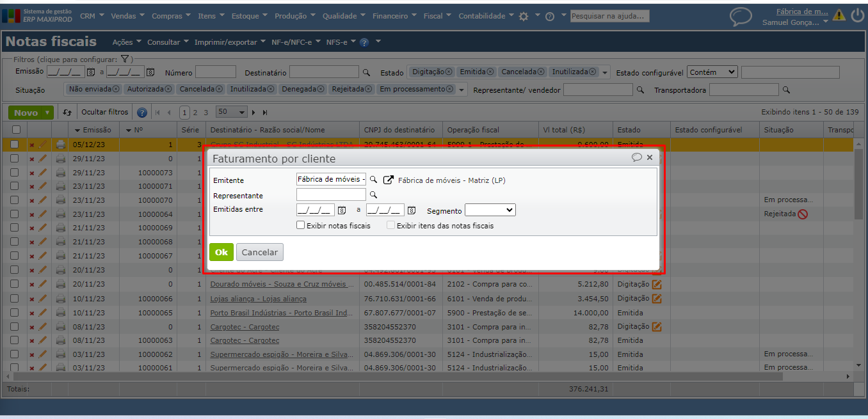868x419 pixels.
Task: Click refresh grid icon beside Novo
Action: (x=67, y=113)
